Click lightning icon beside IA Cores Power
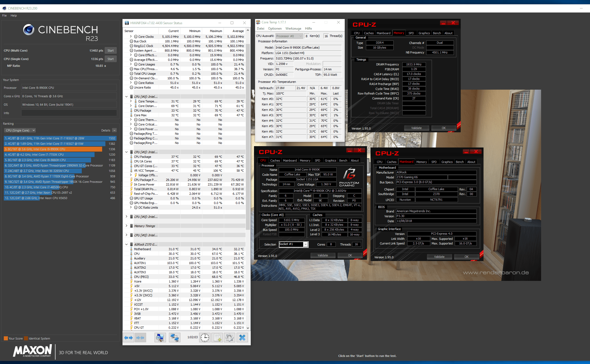Viewport: 590px width, 364px height. [131, 184]
